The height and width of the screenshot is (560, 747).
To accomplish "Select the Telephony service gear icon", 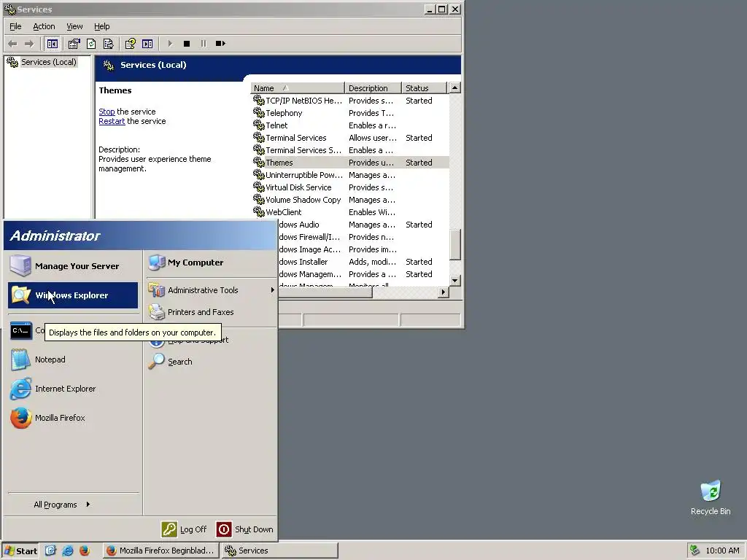I will pos(259,113).
